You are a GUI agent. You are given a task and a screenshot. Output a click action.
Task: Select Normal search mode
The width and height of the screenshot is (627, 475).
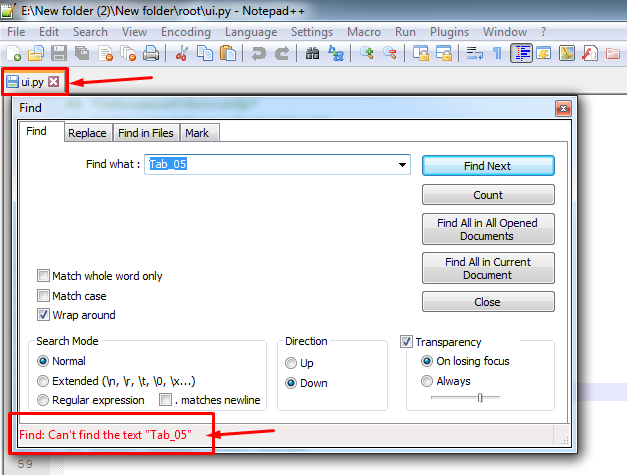click(x=43, y=361)
